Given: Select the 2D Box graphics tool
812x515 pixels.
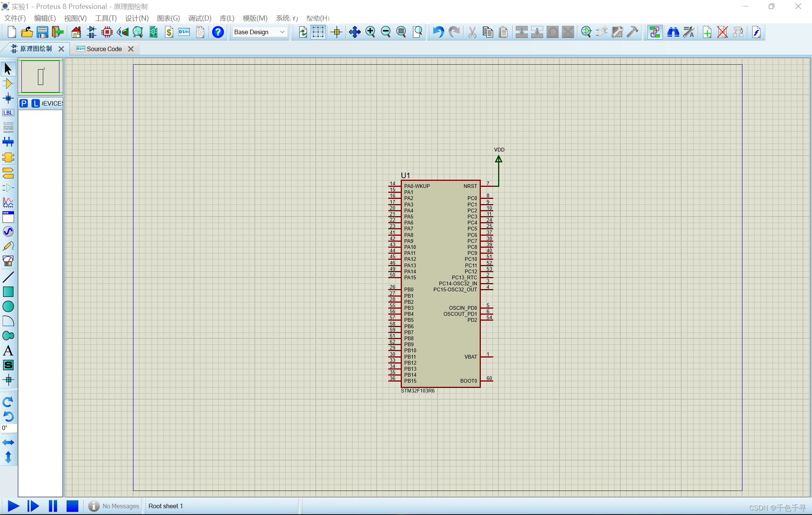Looking at the screenshot, I should coord(8,292).
